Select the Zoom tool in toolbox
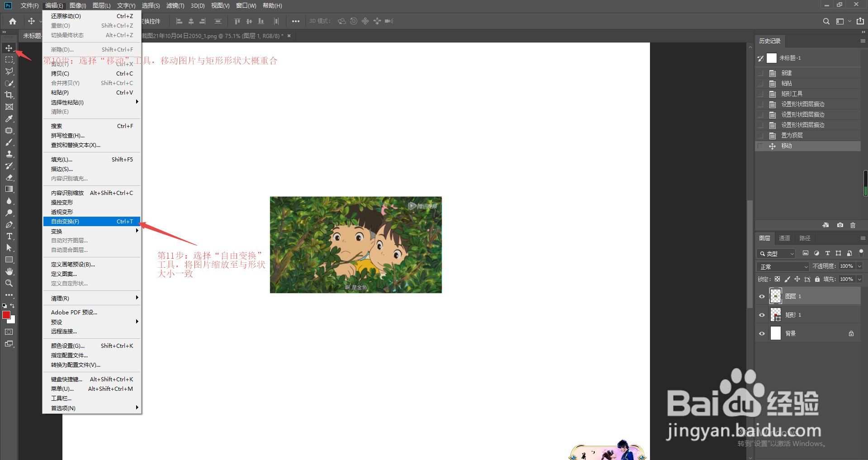Screen dimensions: 868x460 (x=9, y=283)
